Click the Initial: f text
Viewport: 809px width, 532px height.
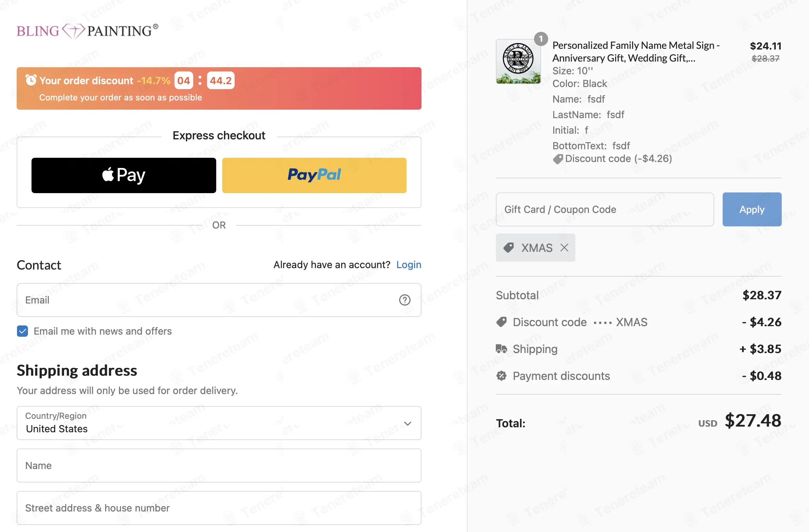pyautogui.click(x=570, y=130)
